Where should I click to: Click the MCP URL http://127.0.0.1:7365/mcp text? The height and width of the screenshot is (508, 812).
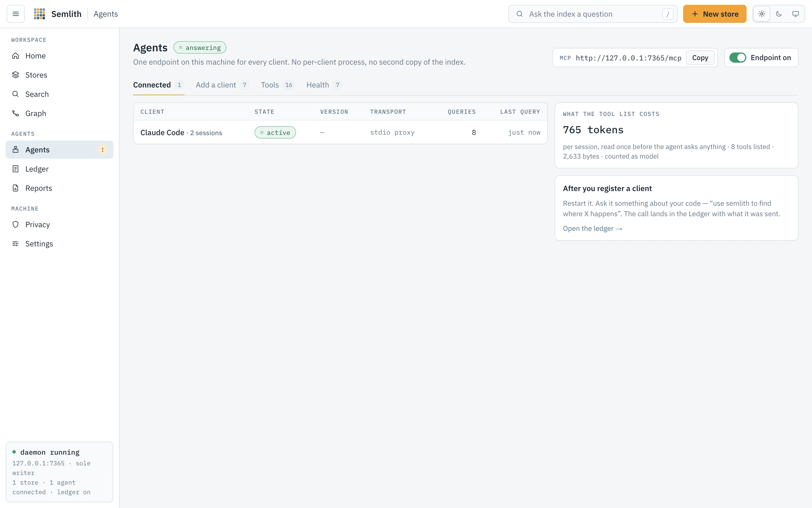(x=628, y=58)
